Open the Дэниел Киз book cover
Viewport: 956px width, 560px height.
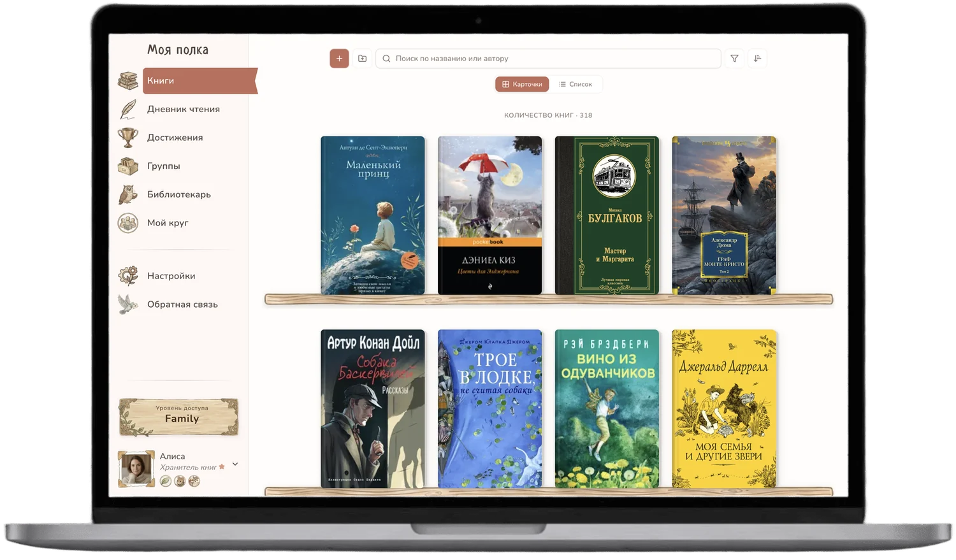coord(490,215)
